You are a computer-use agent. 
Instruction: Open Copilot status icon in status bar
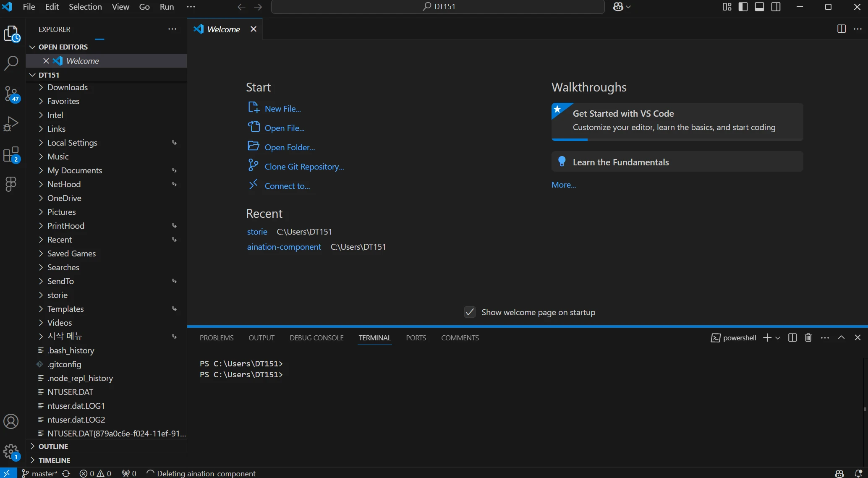click(839, 473)
